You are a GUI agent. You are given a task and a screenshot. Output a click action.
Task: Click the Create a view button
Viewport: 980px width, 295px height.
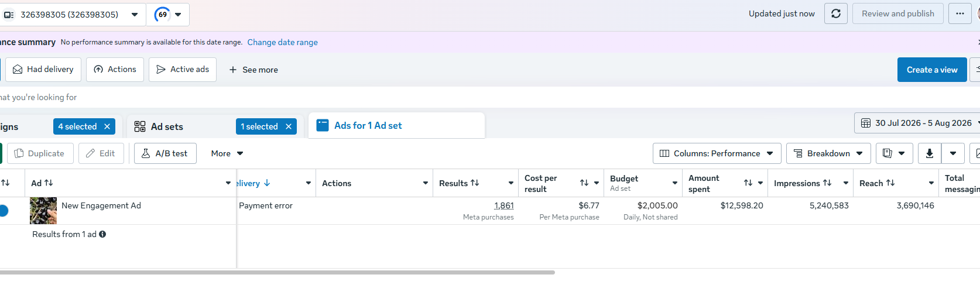tap(932, 70)
